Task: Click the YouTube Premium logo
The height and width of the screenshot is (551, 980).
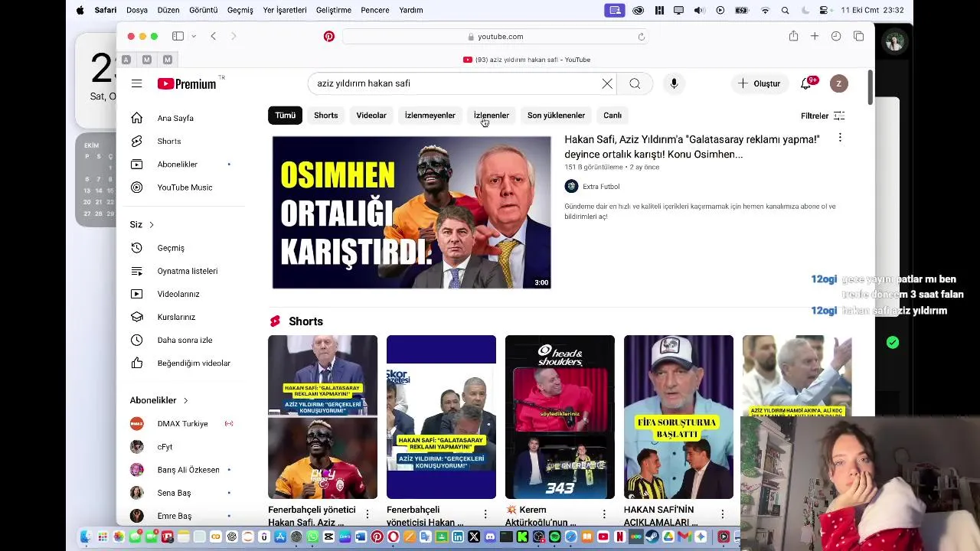Action: (187, 84)
